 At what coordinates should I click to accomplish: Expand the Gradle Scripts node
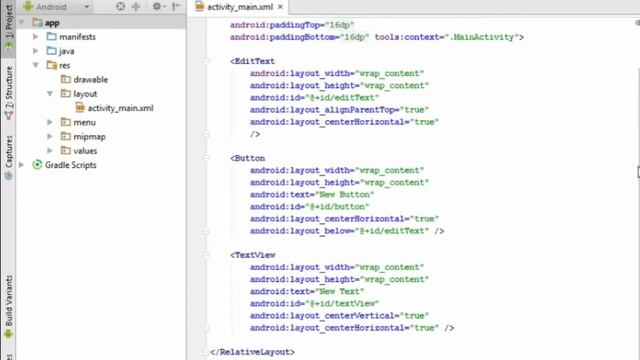(x=22, y=165)
